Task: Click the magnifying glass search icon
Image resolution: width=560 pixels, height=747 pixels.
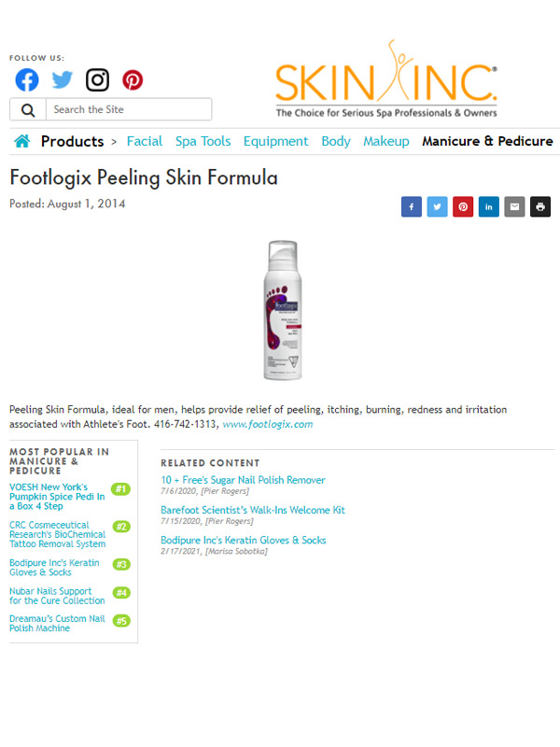Action: pos(28,109)
